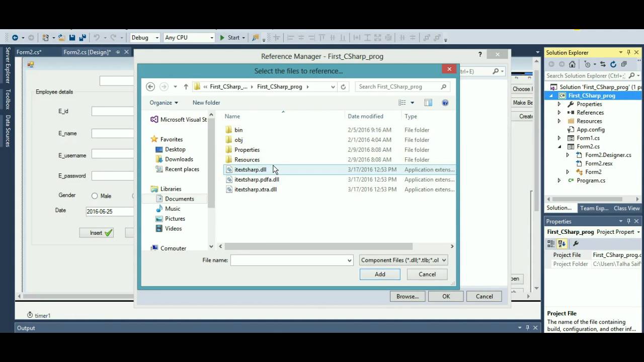Open the Data Sources side tab
Image resolution: width=644 pixels, height=362 pixels.
[x=8, y=132]
